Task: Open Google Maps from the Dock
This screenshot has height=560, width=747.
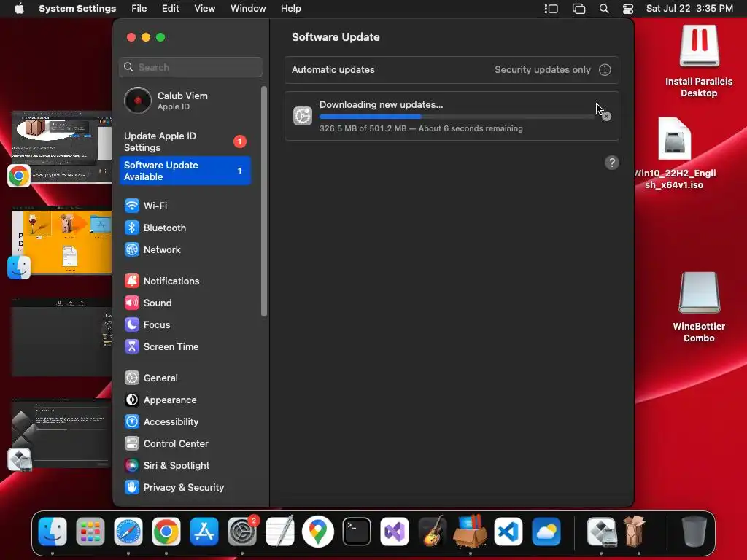Action: pos(318,532)
